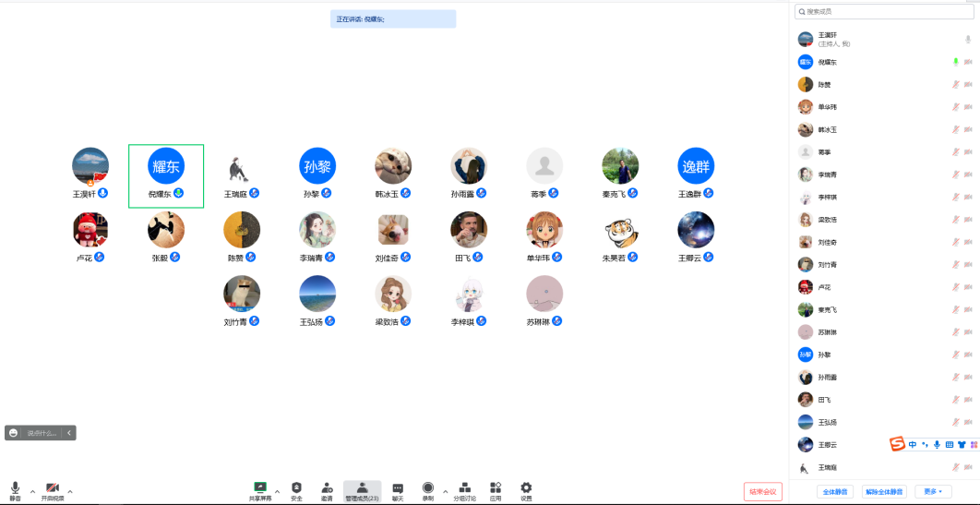This screenshot has width=980, height=505.
Task: Open the 更多 dropdown in member panel
Action: (932, 492)
